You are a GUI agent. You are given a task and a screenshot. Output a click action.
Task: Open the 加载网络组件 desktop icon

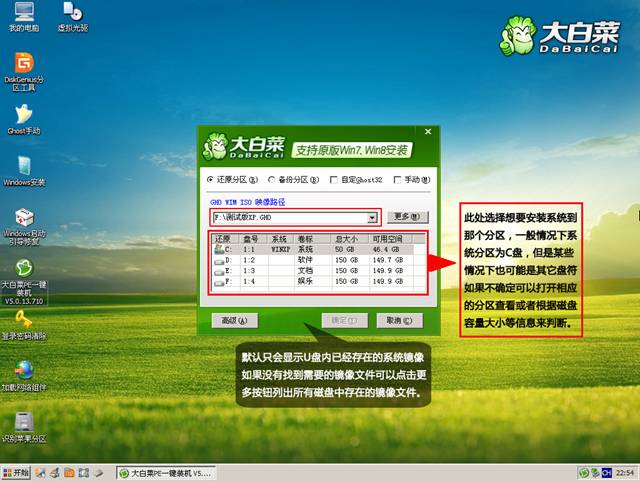click(23, 370)
